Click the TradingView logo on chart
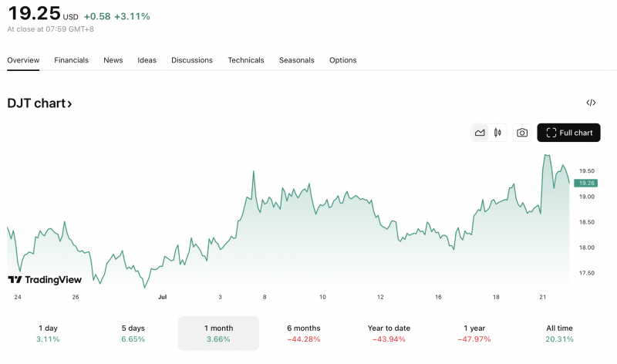 (45, 280)
